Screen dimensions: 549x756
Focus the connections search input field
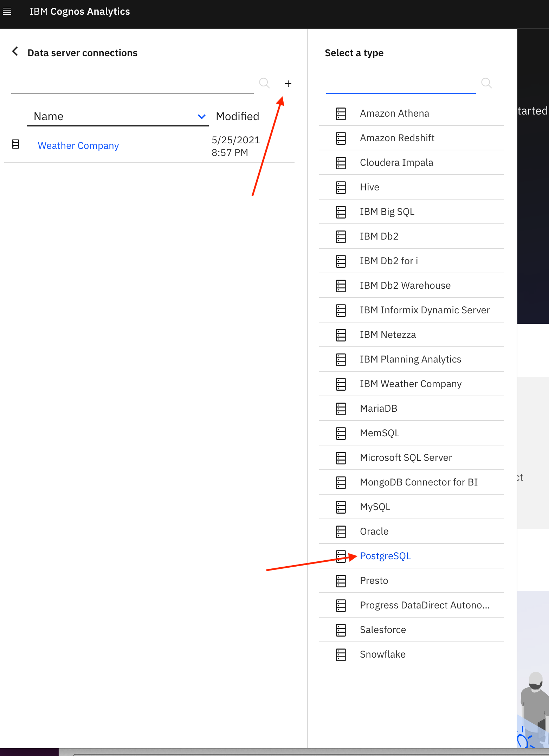click(x=133, y=84)
